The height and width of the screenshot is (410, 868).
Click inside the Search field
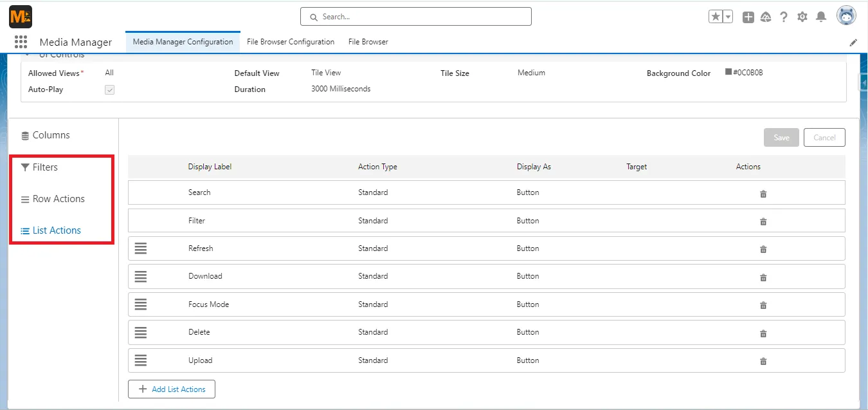(415, 16)
